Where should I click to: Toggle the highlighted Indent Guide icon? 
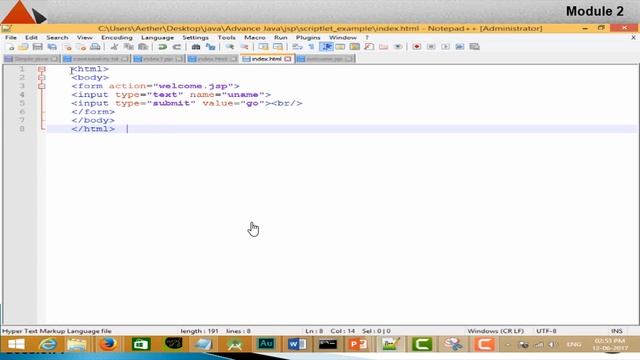(x=326, y=47)
